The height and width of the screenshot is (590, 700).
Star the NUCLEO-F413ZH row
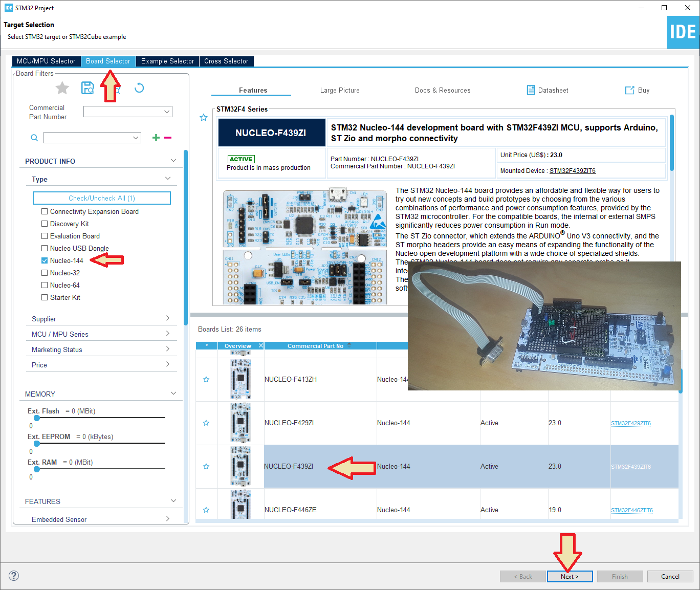click(206, 380)
